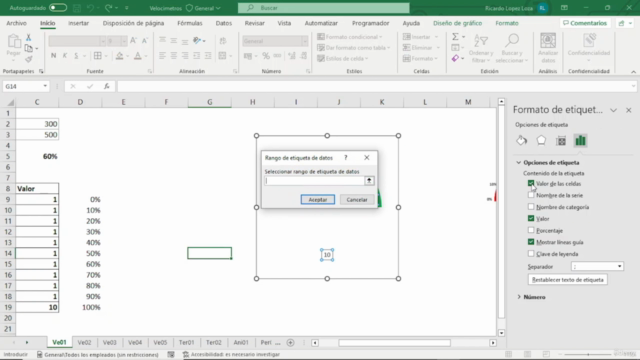Screen dimensions: 640x360
Task: Click the AutoSum sigma icon
Action: coord(455,37)
